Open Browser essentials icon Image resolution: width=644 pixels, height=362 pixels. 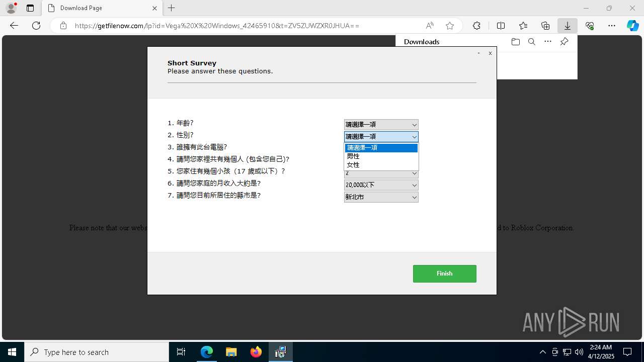tap(590, 26)
